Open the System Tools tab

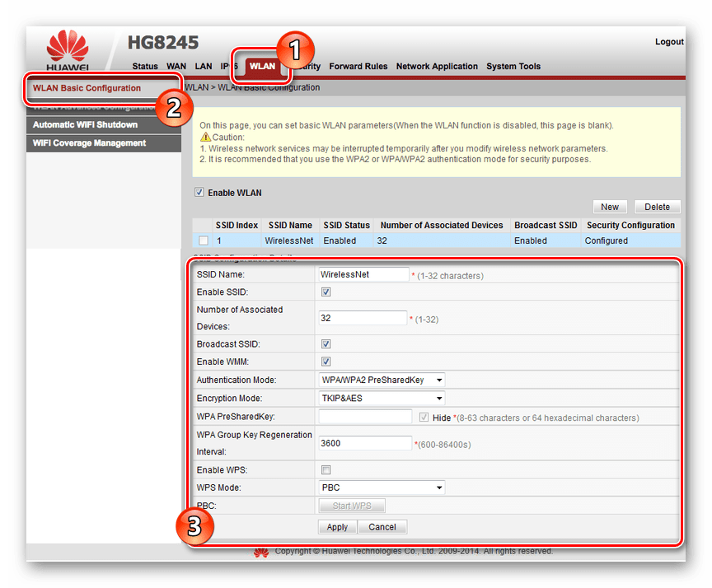(x=513, y=66)
